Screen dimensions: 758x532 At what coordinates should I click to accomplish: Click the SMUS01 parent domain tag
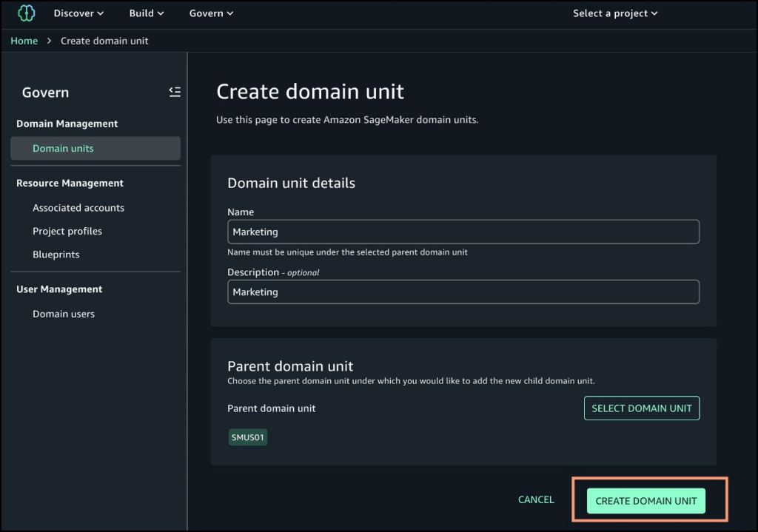[247, 437]
